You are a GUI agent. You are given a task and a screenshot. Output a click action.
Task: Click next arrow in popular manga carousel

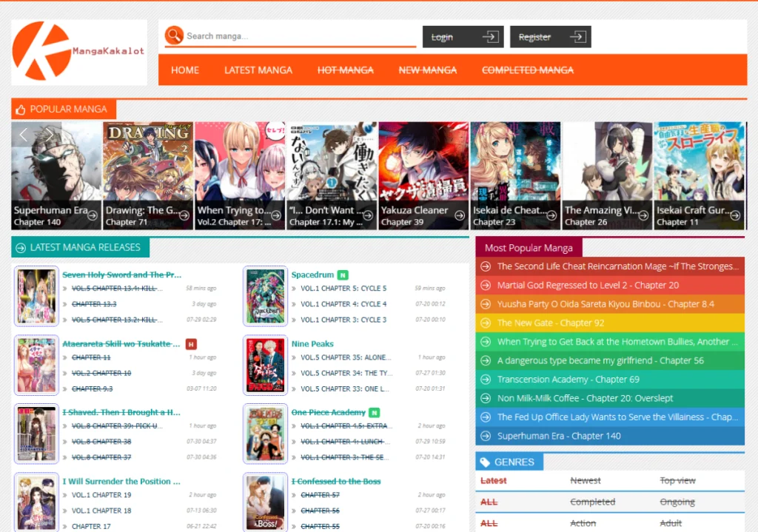coord(50,135)
